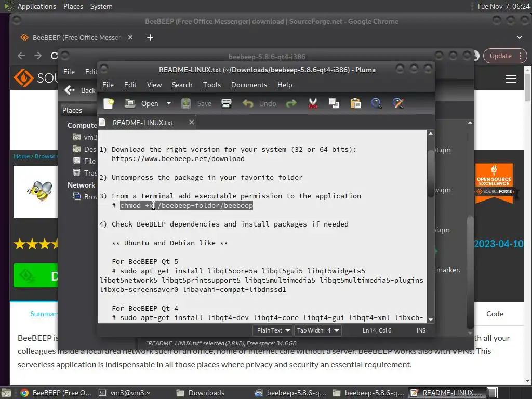Screen dimensions: 532x399
Task: Print the document using the printer icon
Action: [x=227, y=103]
